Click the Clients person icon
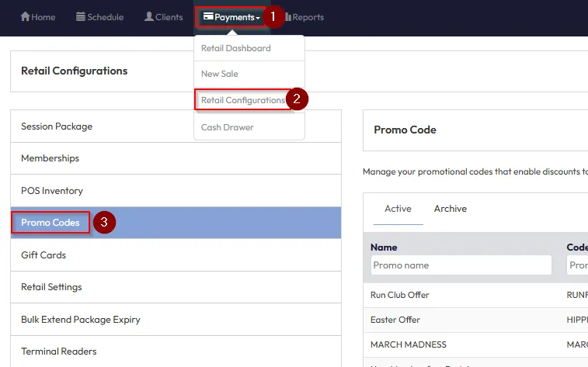This screenshot has height=367, width=588. click(149, 17)
